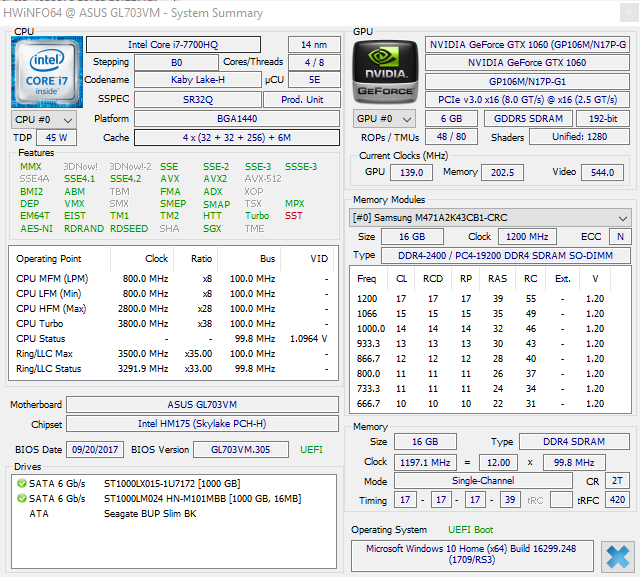Click the 4 / 8 cores/threads value
The image size is (640, 577).
(x=314, y=62)
